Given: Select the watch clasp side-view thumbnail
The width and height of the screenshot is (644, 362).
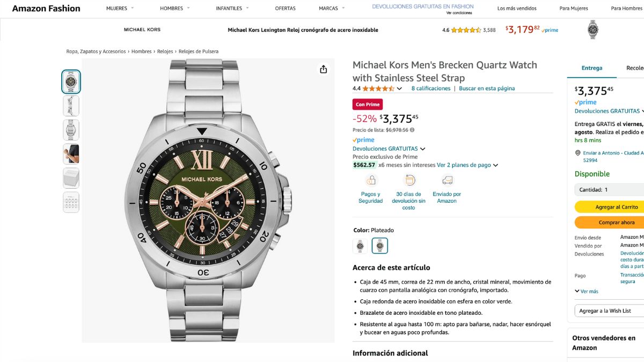Looking at the screenshot, I should pyautogui.click(x=71, y=106).
